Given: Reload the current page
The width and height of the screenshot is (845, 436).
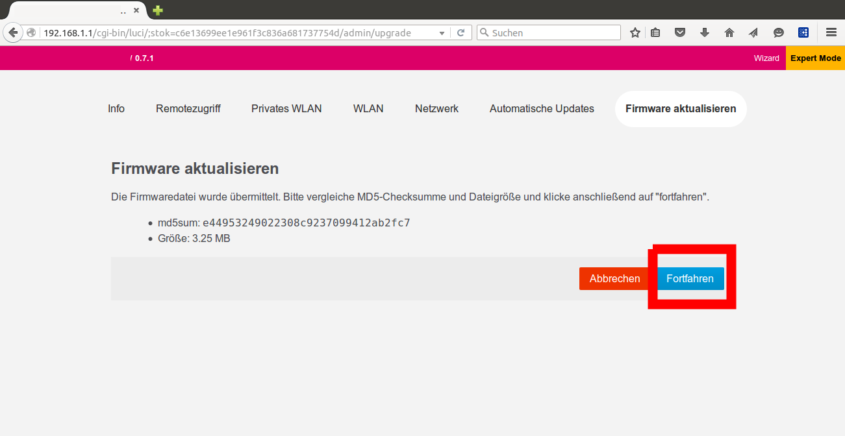Looking at the screenshot, I should point(461,32).
